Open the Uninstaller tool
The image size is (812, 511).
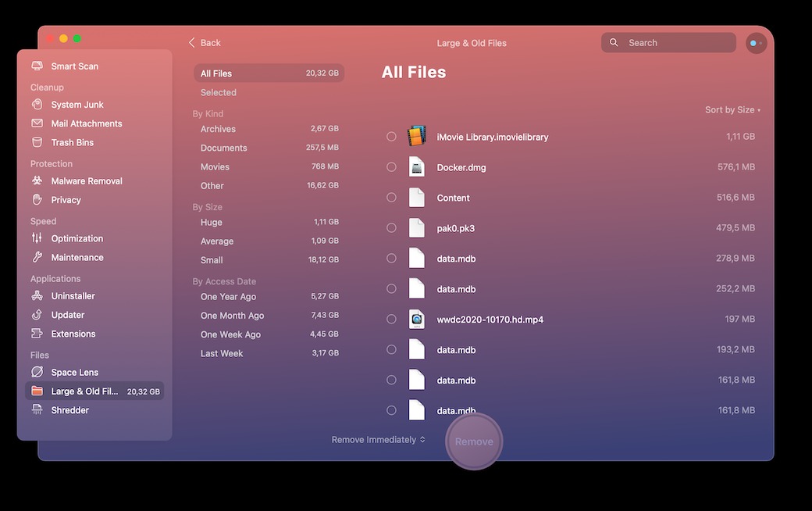(x=73, y=295)
